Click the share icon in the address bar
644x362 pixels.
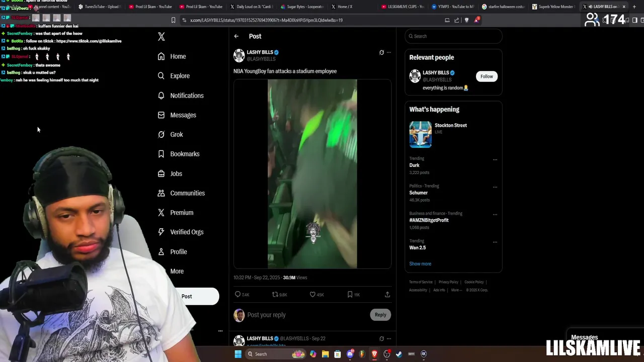click(x=456, y=20)
